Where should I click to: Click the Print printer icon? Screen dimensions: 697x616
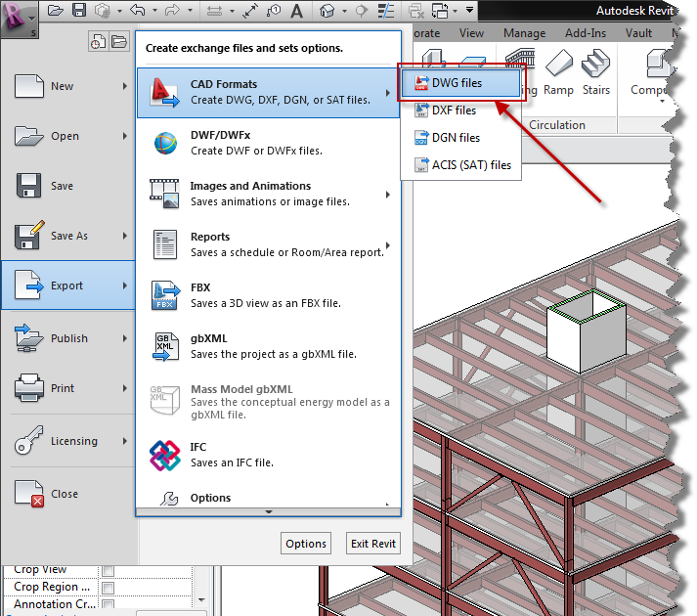coord(29,388)
